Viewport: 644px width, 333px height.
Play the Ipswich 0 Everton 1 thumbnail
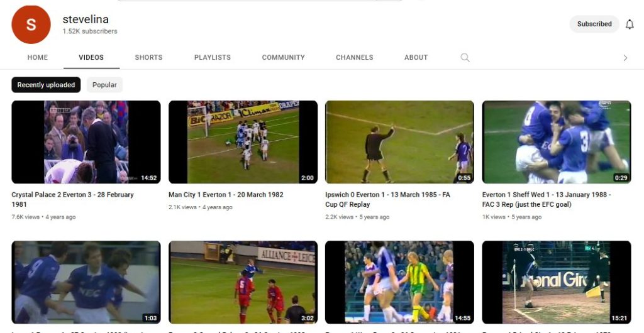(399, 142)
